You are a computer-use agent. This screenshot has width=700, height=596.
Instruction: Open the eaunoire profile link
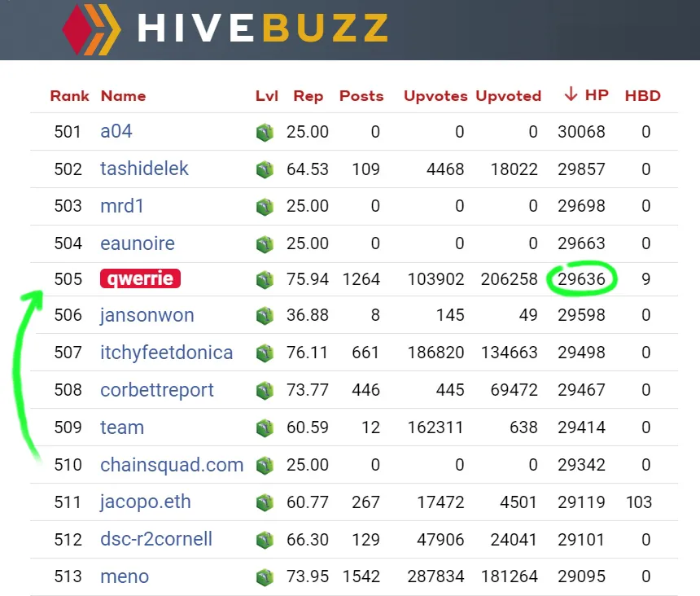click(138, 243)
